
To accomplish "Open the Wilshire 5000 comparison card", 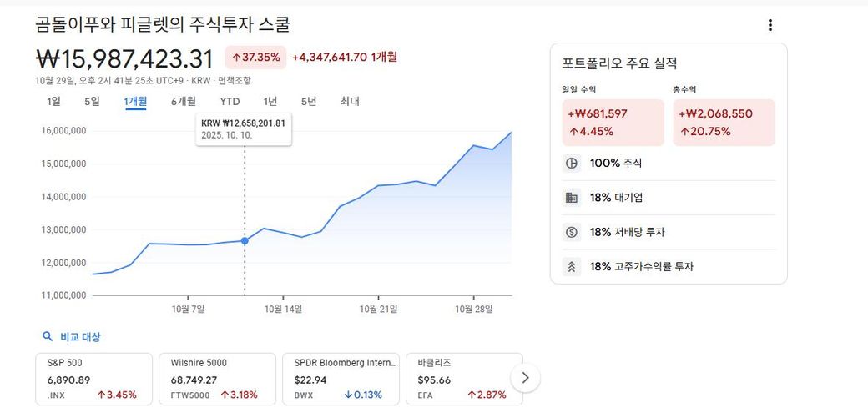I will [217, 379].
